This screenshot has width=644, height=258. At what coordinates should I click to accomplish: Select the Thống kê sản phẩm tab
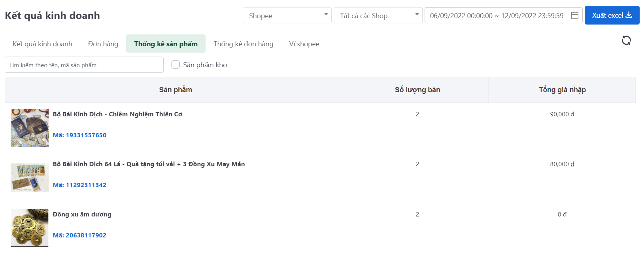tap(166, 44)
